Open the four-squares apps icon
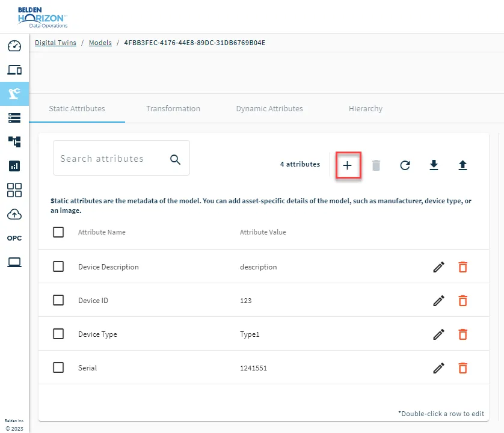Viewport: 504px width, 433px height. pos(14,190)
